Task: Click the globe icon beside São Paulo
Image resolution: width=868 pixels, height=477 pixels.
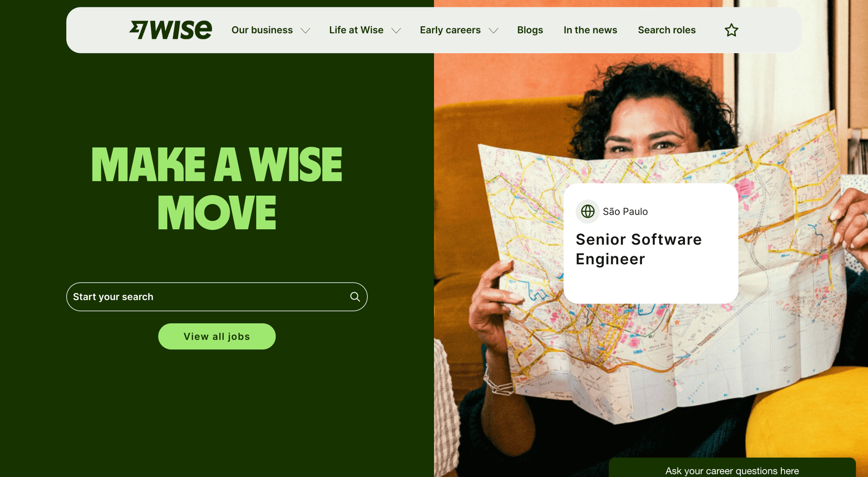Action: point(587,211)
